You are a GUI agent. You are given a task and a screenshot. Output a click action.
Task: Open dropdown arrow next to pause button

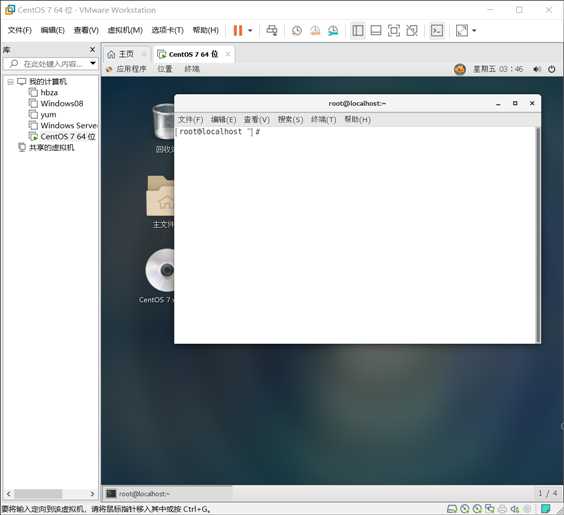coord(250,31)
